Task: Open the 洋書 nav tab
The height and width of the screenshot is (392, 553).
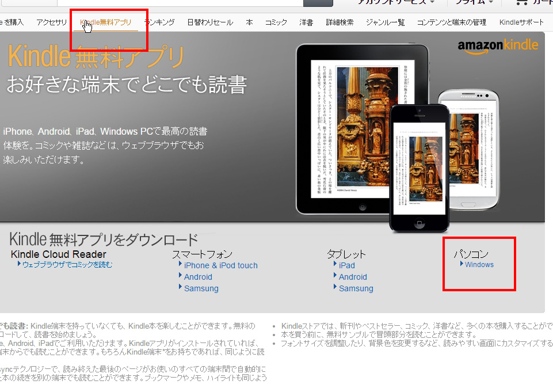Action: click(306, 22)
